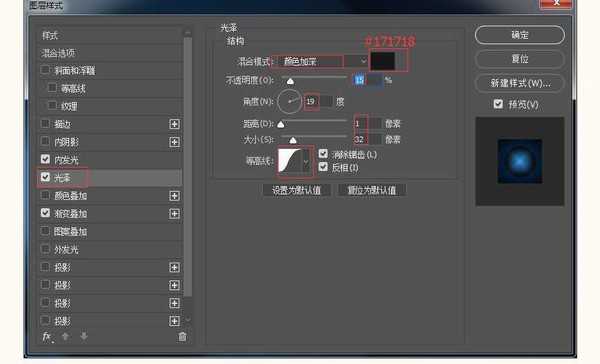Click the 复位为默认值 button

coord(371,190)
